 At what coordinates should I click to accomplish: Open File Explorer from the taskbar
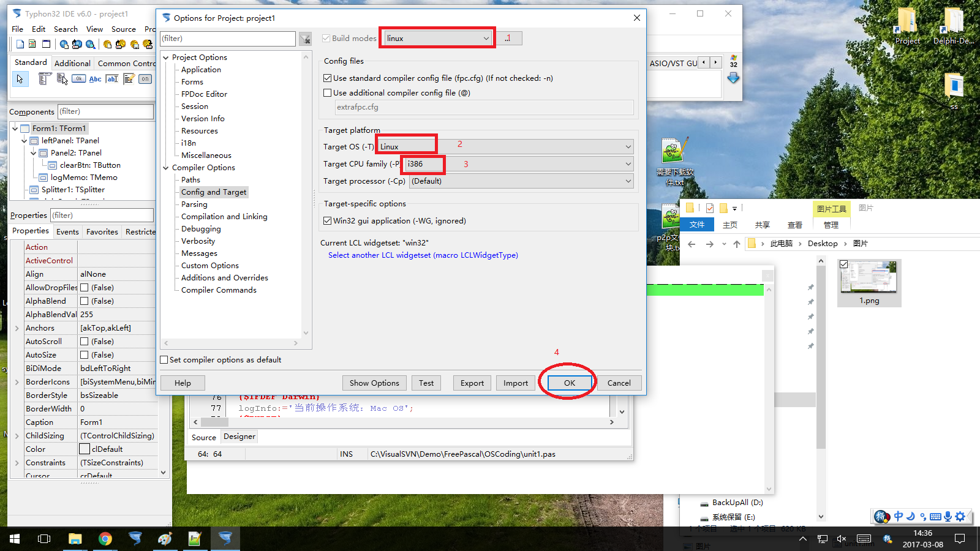tap(75, 539)
